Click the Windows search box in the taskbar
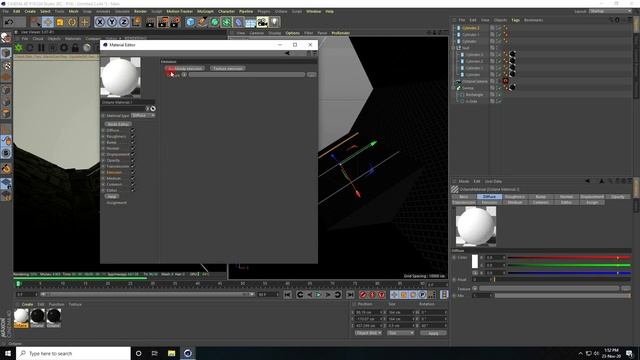 [73, 353]
